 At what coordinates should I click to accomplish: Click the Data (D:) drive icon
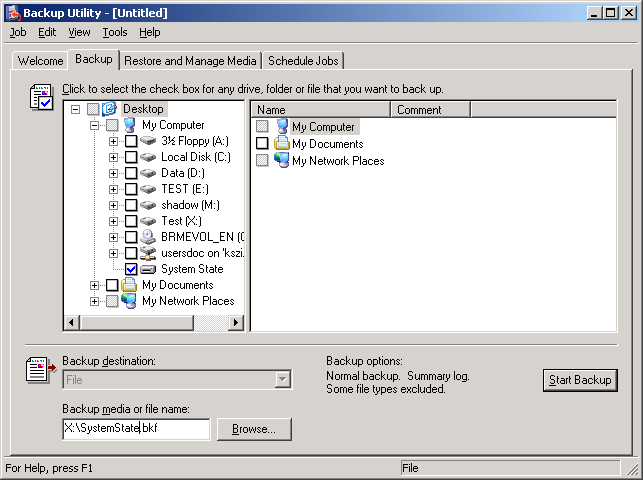point(148,173)
